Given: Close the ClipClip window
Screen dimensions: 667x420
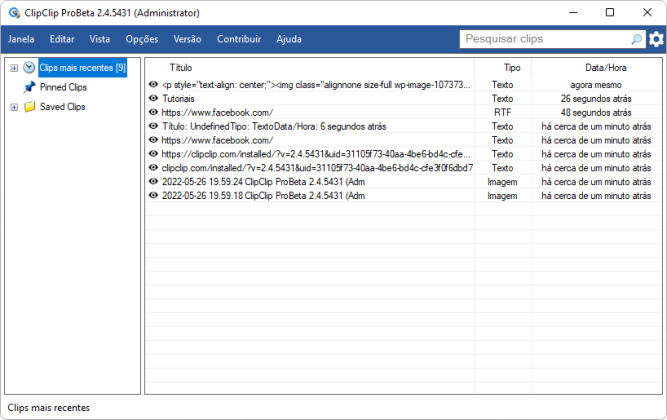Looking at the screenshot, I should pyautogui.click(x=647, y=12).
